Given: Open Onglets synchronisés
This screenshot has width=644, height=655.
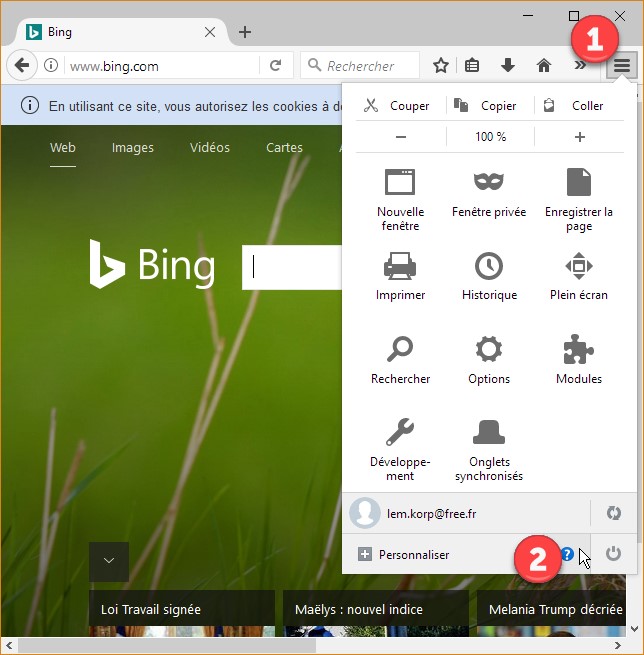Looking at the screenshot, I should point(489,450).
